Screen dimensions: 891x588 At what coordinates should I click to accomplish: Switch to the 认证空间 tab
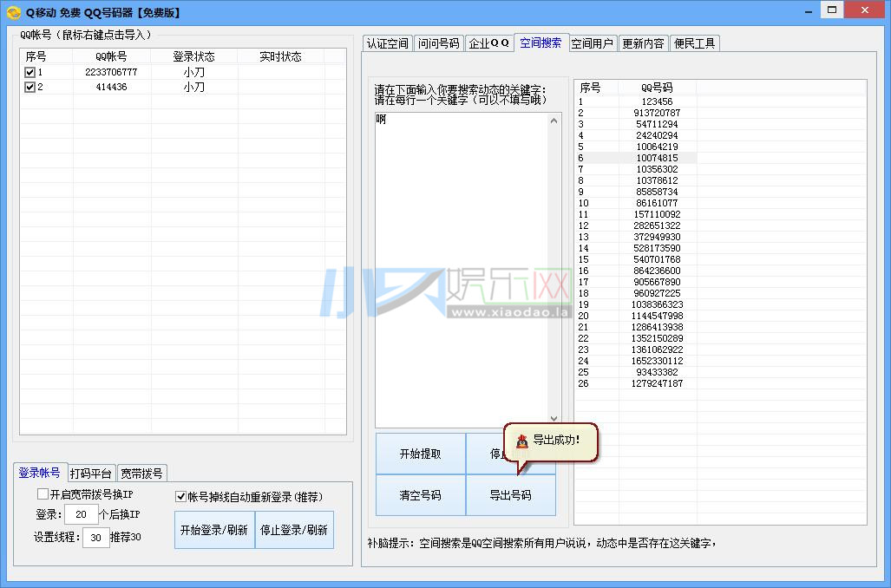click(x=387, y=43)
